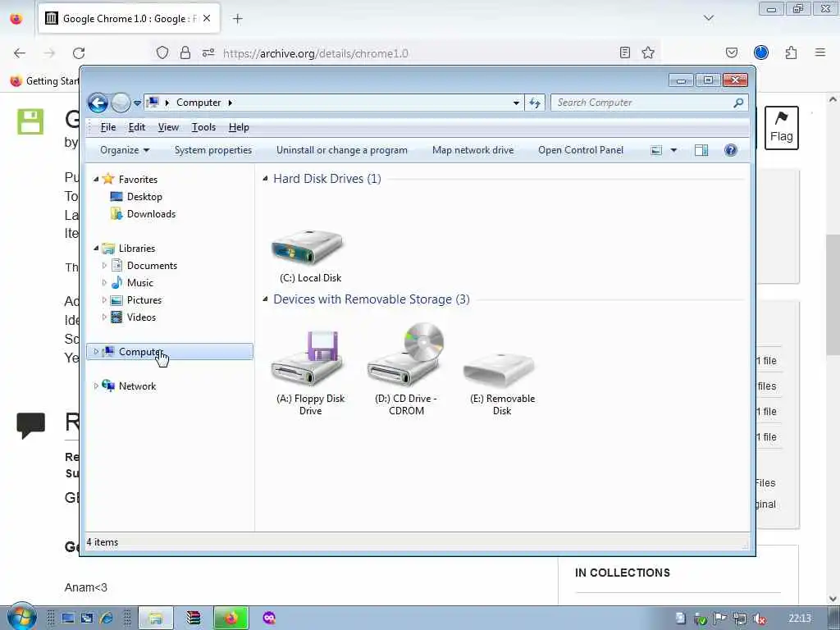Click System properties
This screenshot has height=630, width=840.
(212, 150)
